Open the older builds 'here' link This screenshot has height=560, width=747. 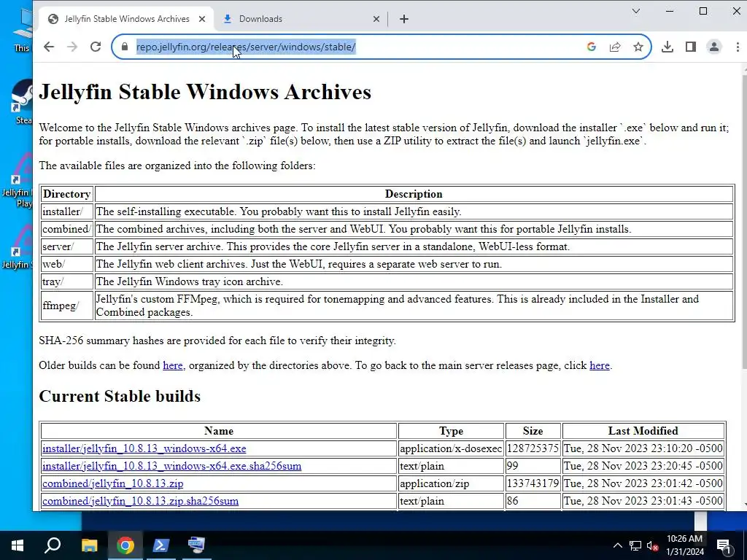(172, 365)
